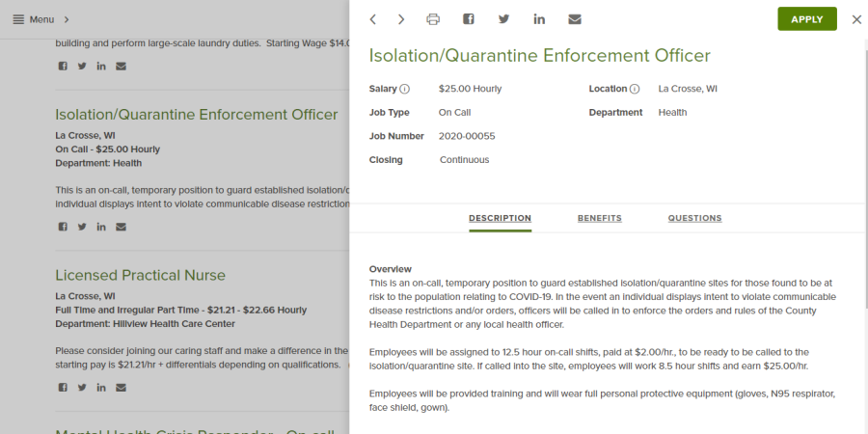Share job on Facebook in detail panel
This screenshot has height=434, width=868.
(469, 19)
